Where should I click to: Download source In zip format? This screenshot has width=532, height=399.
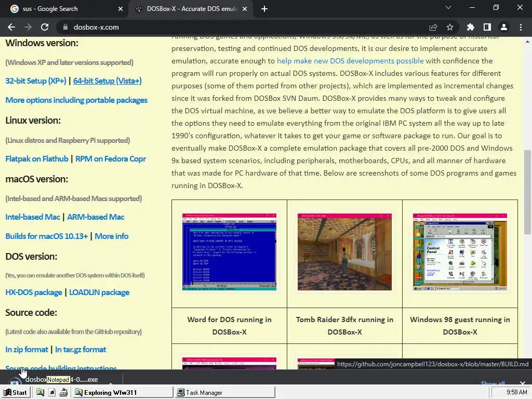pos(26,350)
